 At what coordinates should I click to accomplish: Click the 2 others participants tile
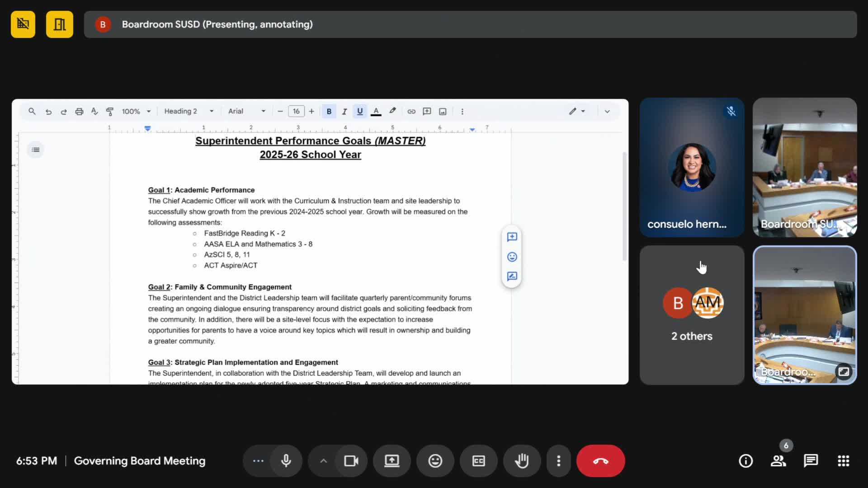click(692, 315)
